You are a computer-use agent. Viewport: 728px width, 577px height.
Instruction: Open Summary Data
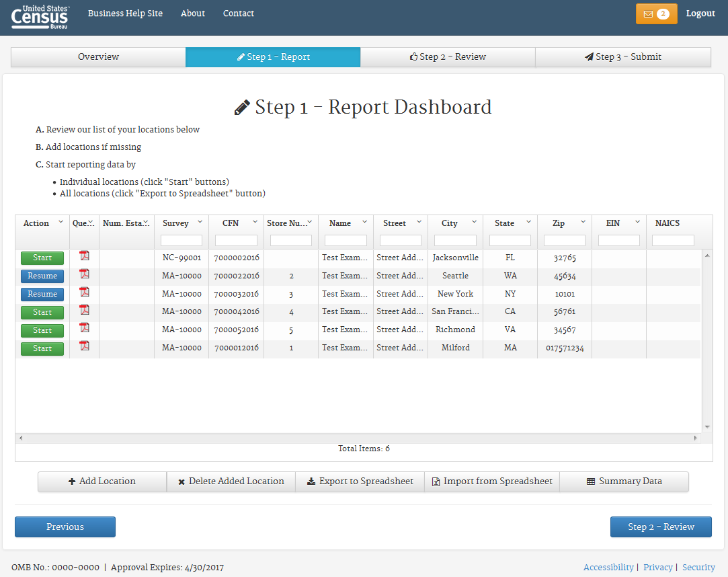click(x=624, y=482)
